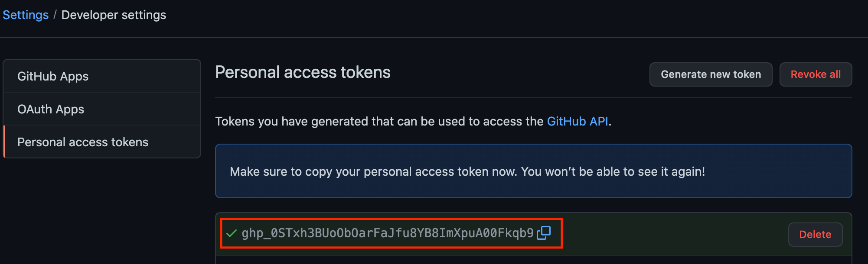Click the ghp_ token string

click(387, 233)
